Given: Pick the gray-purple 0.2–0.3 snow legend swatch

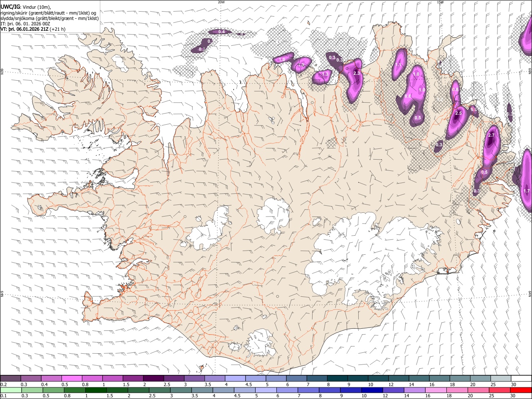Looking at the screenshot, I should (10, 379).
